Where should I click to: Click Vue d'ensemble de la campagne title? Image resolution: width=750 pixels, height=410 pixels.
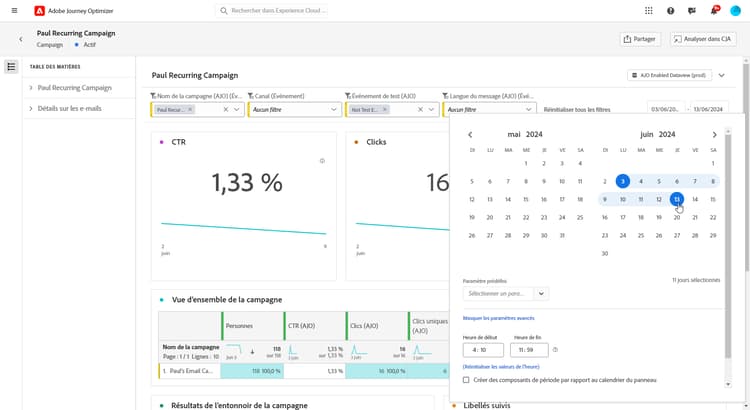pyautogui.click(x=227, y=300)
